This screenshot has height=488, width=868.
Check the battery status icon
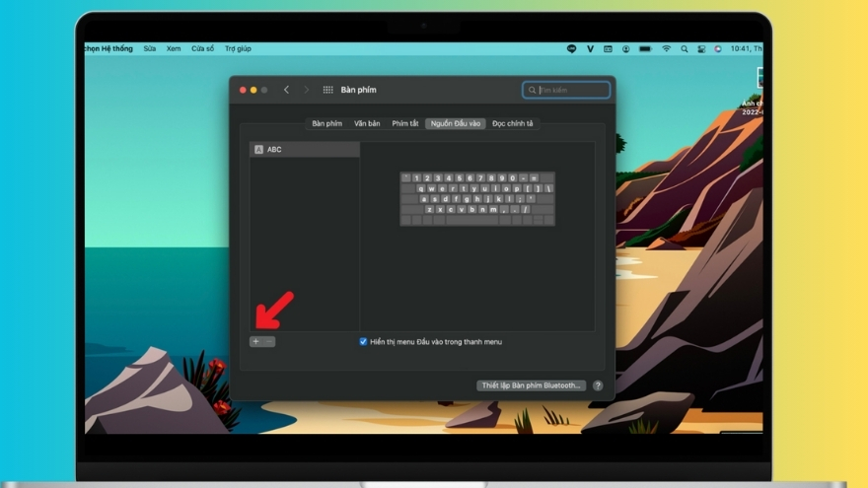pos(645,48)
